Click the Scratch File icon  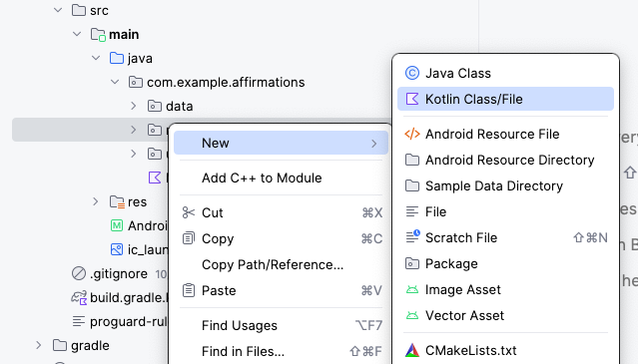(x=412, y=236)
